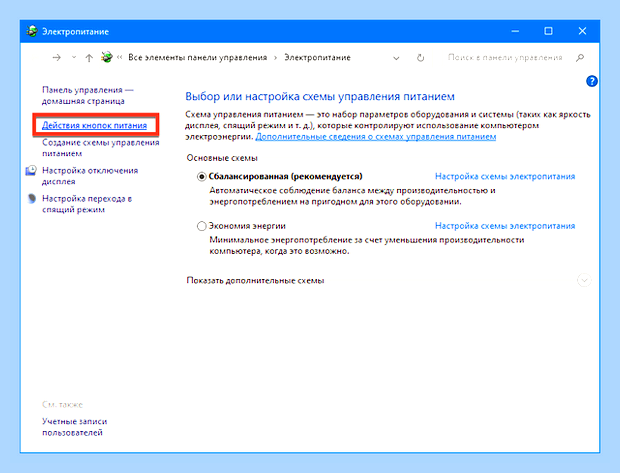
Task: Minimize the Электропитание window
Action: pos(515,31)
